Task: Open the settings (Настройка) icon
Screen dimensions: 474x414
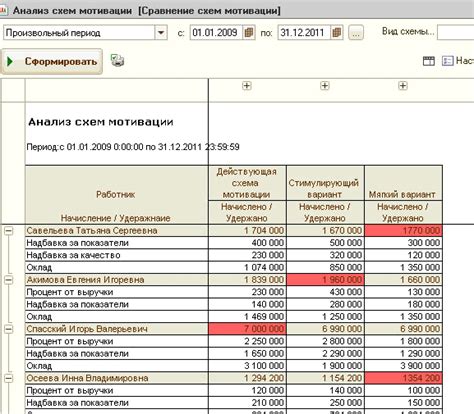Action: pos(447,61)
